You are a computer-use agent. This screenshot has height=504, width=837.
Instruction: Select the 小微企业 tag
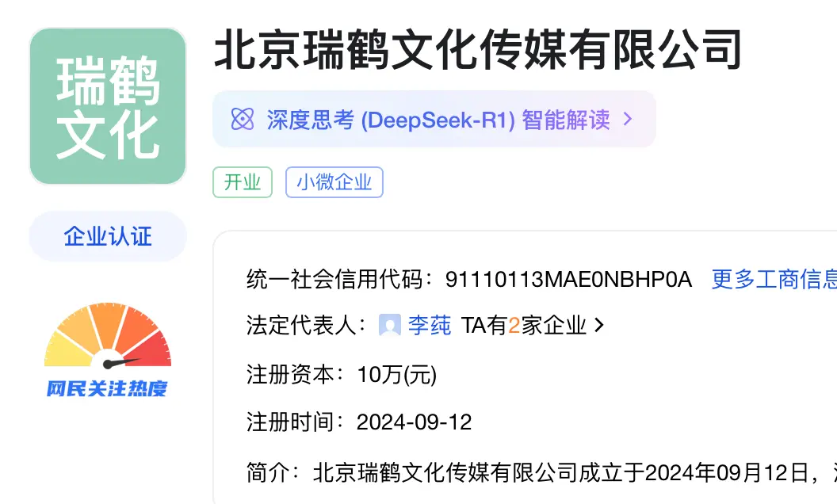pyautogui.click(x=334, y=182)
